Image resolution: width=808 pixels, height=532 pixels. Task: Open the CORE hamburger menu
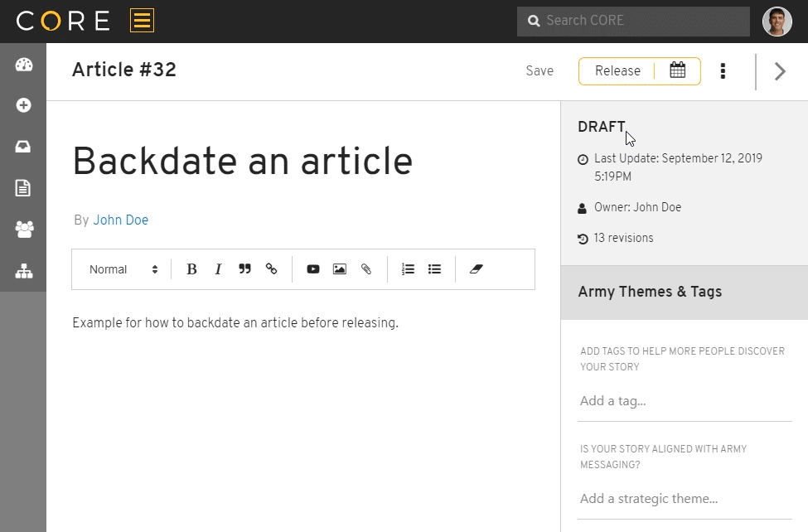[x=142, y=21]
